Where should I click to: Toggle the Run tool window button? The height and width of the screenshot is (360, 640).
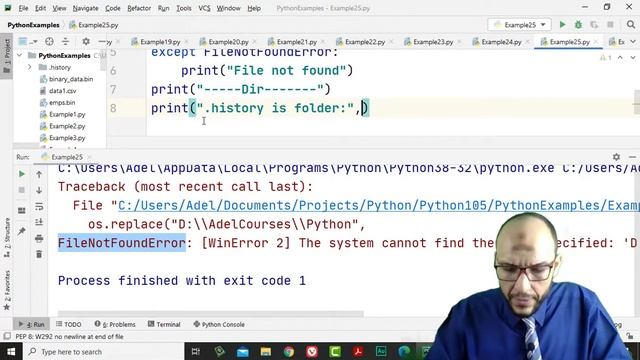tap(31, 324)
